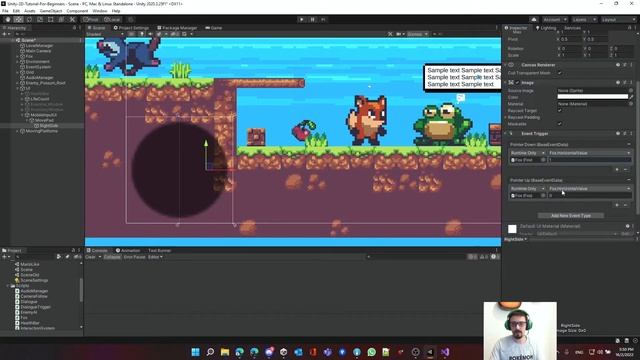Open the Account dropdown
This screenshot has width=640, height=360.
(554, 19)
